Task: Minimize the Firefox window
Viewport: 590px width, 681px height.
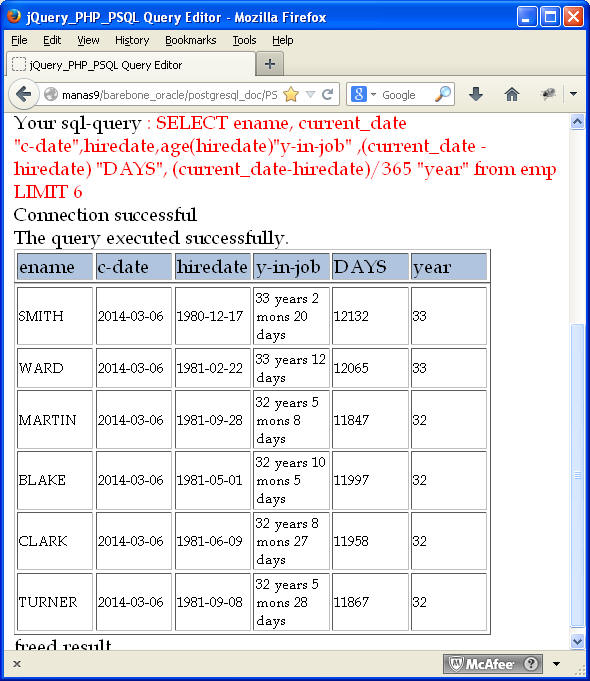Action: pyautogui.click(x=527, y=17)
